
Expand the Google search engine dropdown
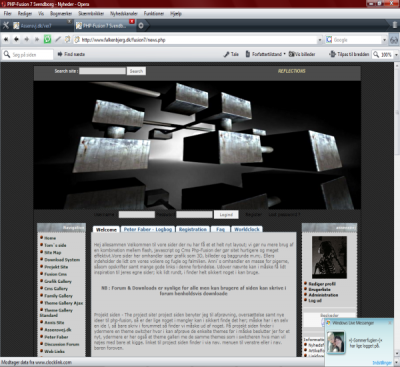[384, 40]
